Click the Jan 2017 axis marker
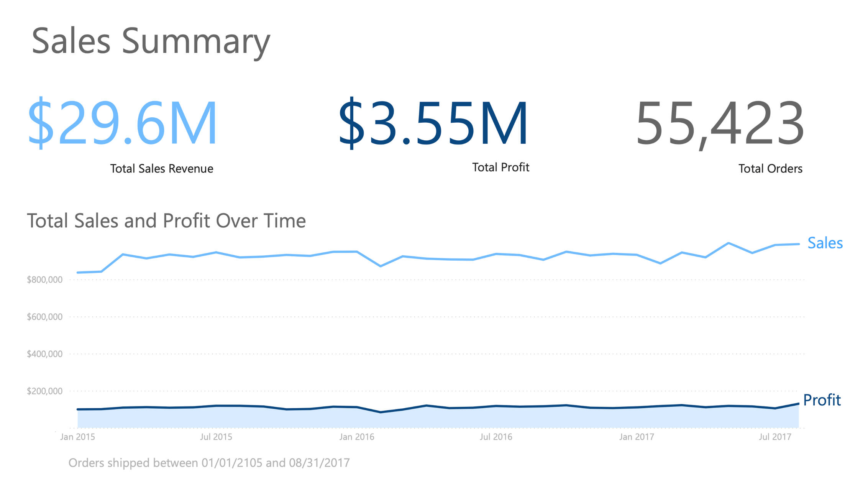The height and width of the screenshot is (480, 868). [636, 437]
